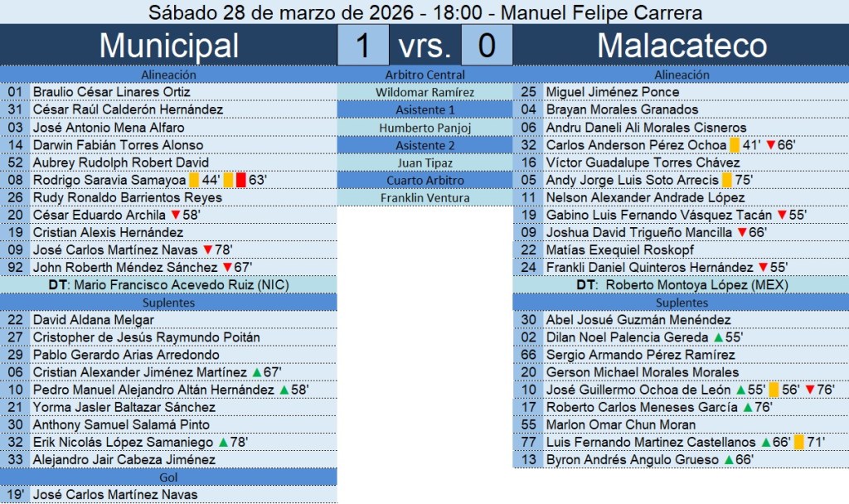Select Municipal's score box showing 1
Image resolution: width=849 pixels, height=504 pixels.
[362, 46]
